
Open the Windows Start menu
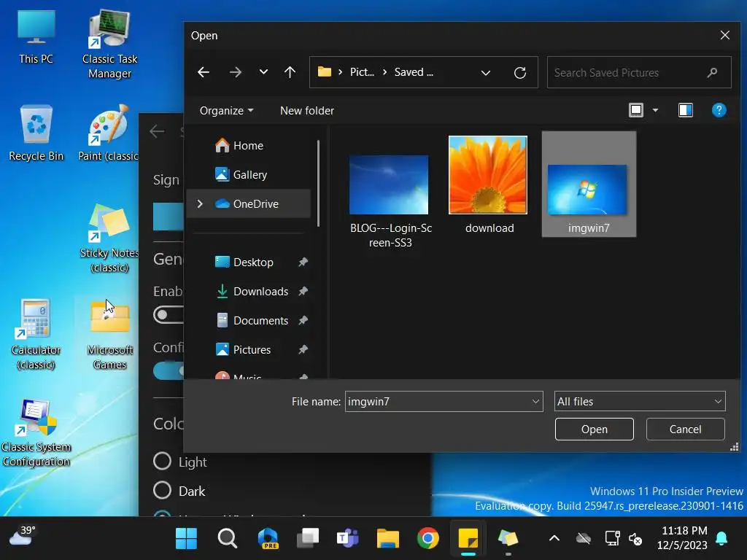[186, 538]
